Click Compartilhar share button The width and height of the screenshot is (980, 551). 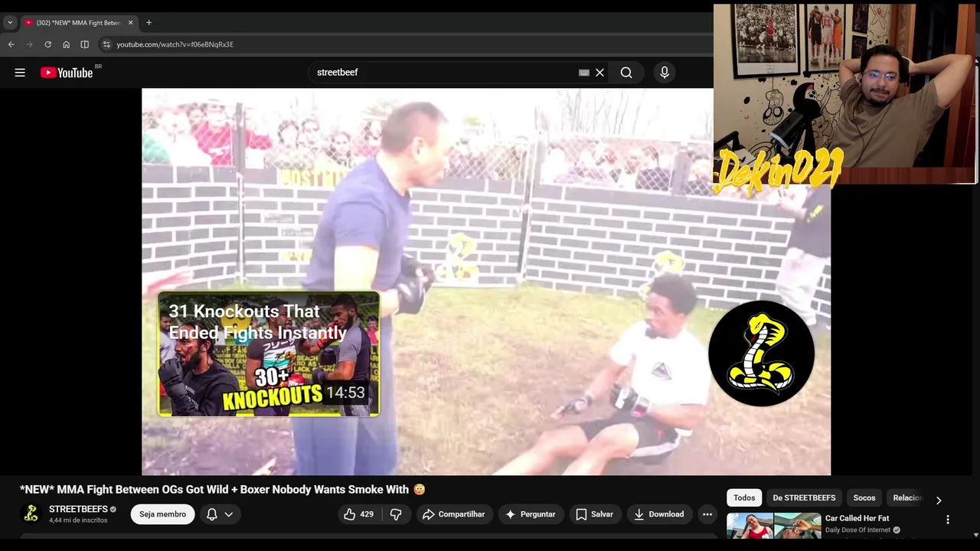point(453,514)
